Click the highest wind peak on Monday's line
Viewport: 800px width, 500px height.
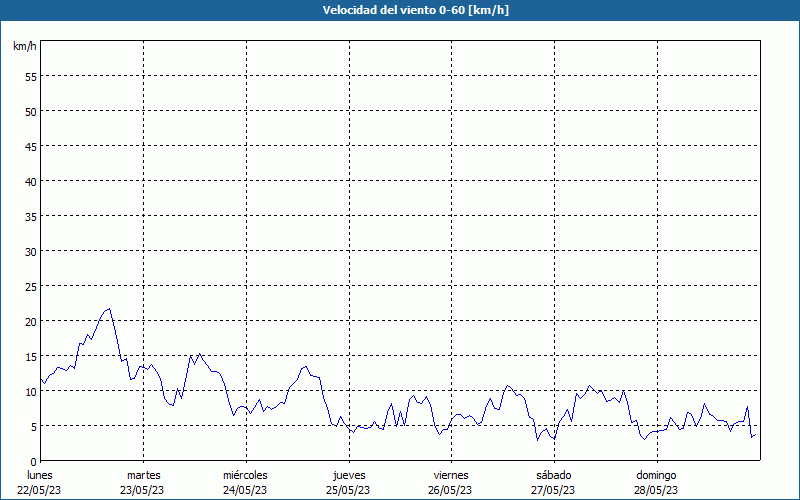pyautogui.click(x=109, y=309)
